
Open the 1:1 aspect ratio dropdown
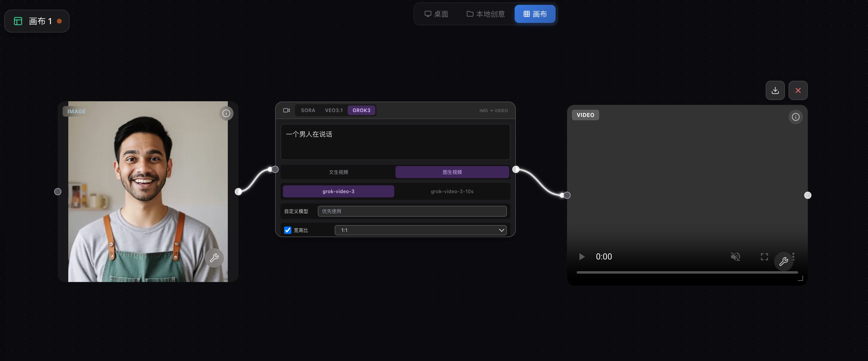420,230
